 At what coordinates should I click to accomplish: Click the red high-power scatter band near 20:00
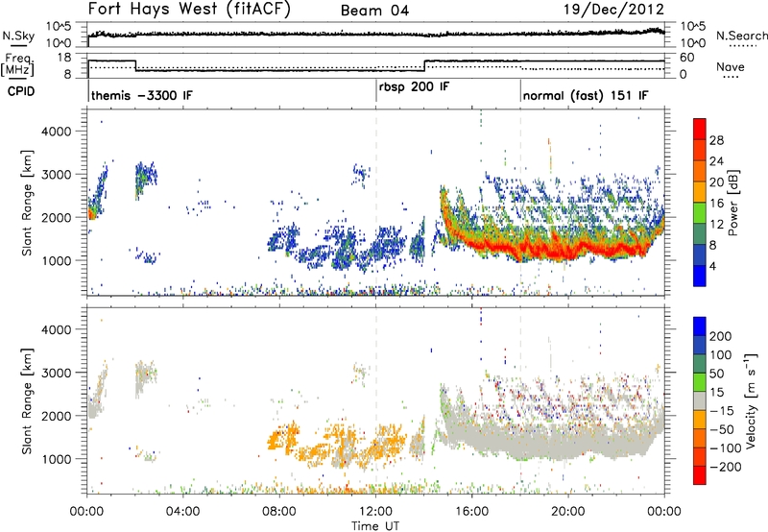click(568, 252)
